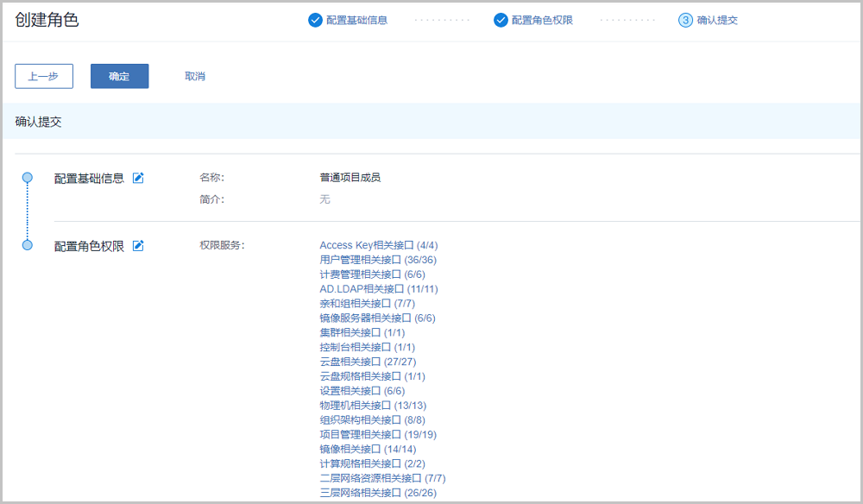Open 用户管理相关接口 (36/36) link
Viewport: 863px width, 504px height.
pos(377,260)
